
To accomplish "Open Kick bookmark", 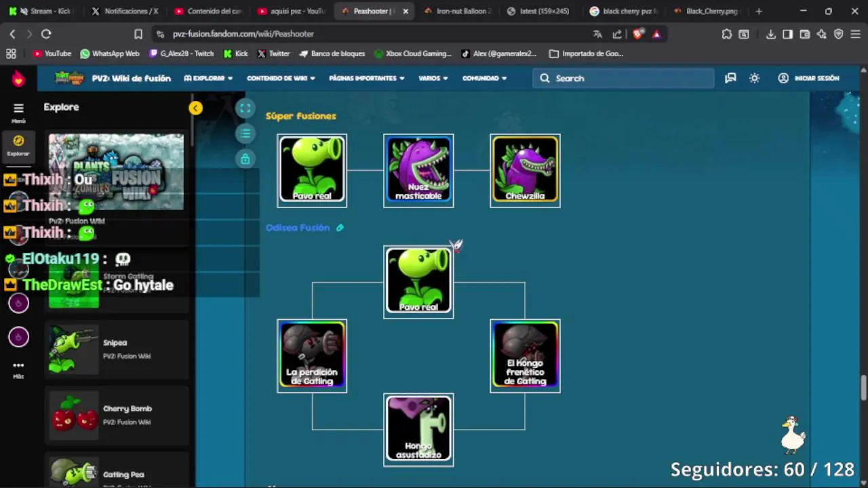I will (x=236, y=54).
